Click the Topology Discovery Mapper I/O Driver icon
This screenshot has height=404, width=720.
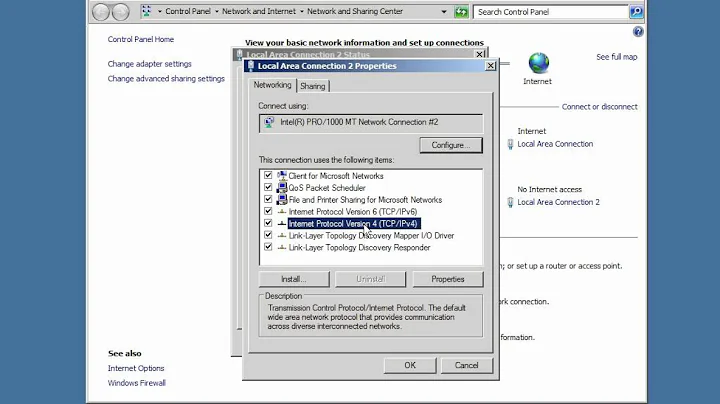point(282,236)
